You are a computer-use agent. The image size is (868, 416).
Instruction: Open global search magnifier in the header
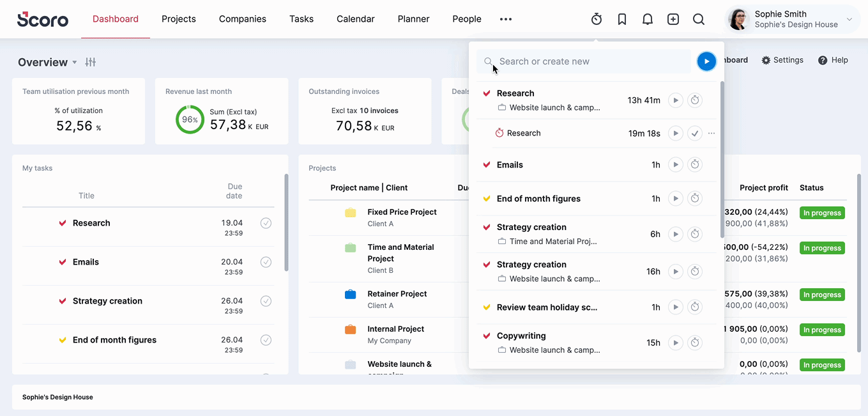click(x=699, y=19)
